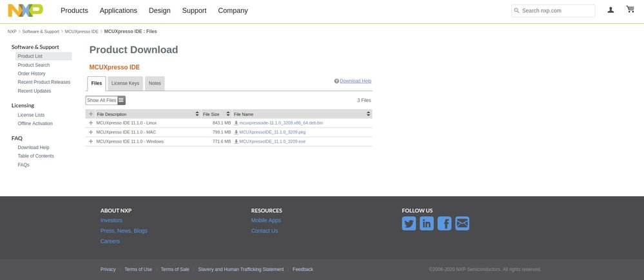Image resolution: width=644 pixels, height=280 pixels.
Task: Select the Files tab
Action: coord(97,83)
